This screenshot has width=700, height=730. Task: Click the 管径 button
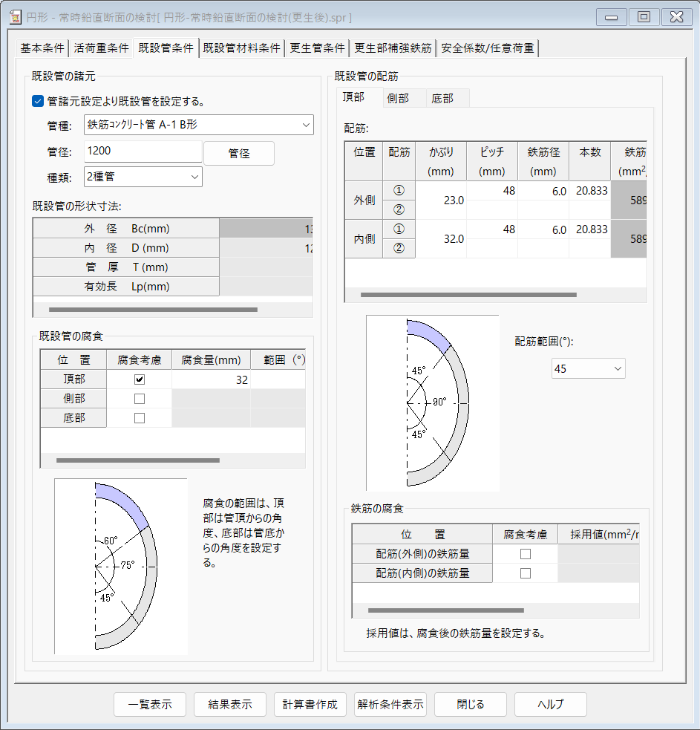239,153
